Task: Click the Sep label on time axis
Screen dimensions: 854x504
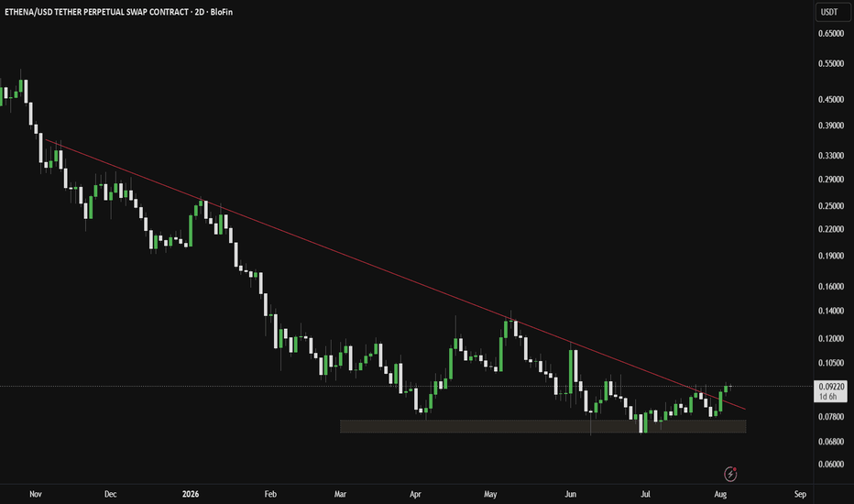Action: pyautogui.click(x=800, y=494)
